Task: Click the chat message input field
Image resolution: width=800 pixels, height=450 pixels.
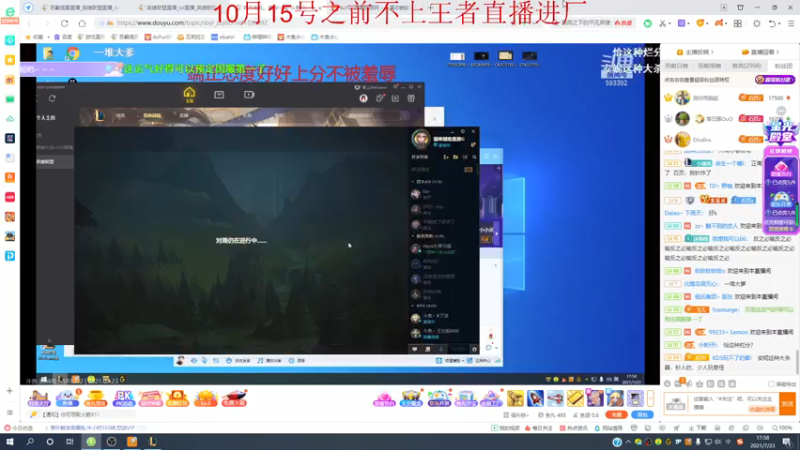Action: pos(734,404)
